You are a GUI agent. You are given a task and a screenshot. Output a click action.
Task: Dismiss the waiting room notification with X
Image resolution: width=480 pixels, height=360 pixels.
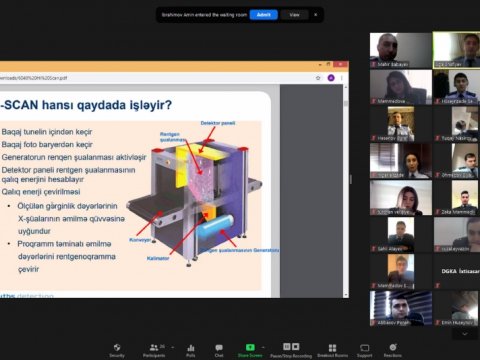(315, 15)
